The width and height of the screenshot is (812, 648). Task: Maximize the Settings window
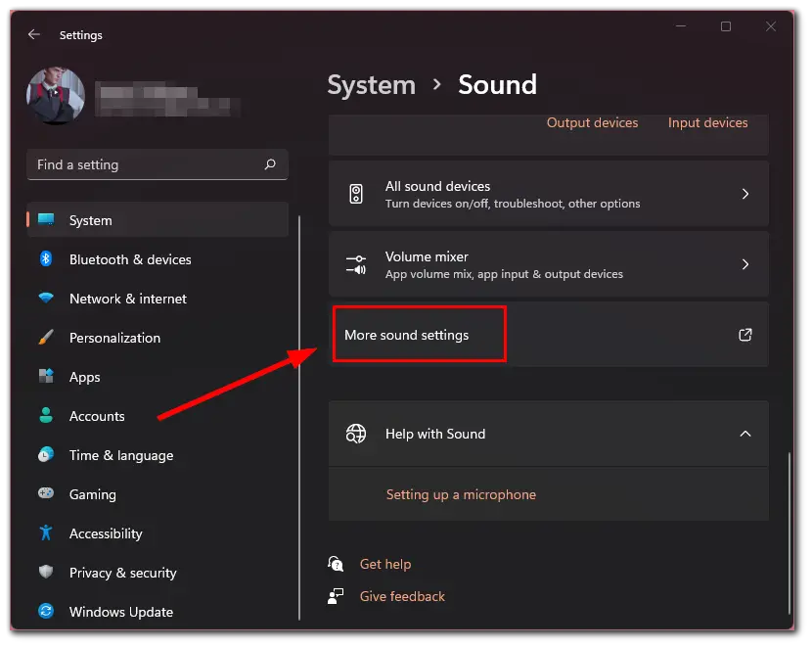tap(726, 25)
